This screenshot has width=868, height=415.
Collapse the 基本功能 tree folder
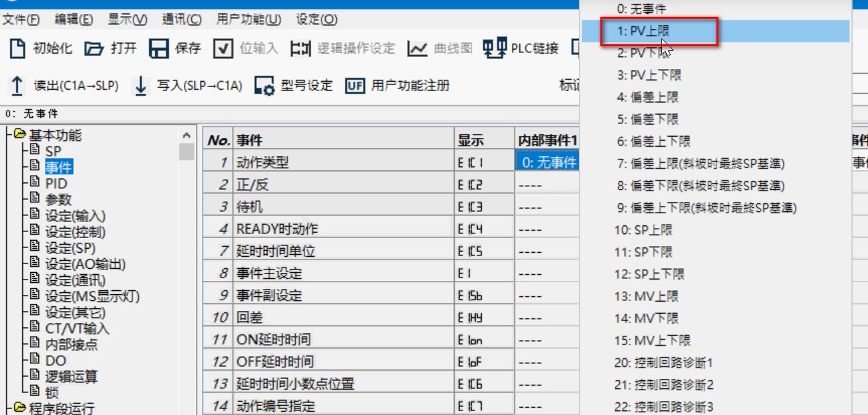tap(19, 135)
